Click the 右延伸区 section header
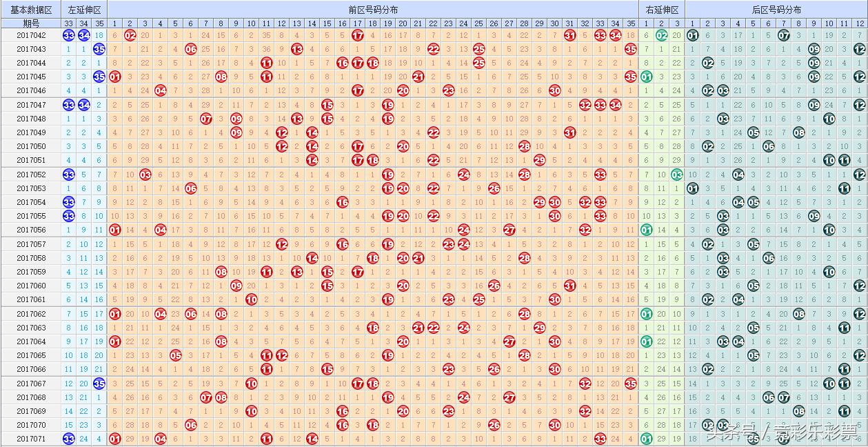This screenshot has height=447, width=868. coord(662,10)
